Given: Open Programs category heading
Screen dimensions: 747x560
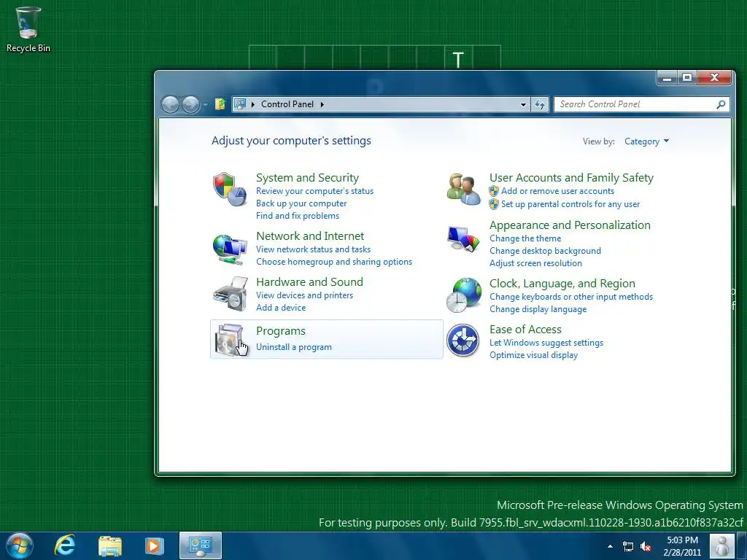Looking at the screenshot, I should point(281,331).
